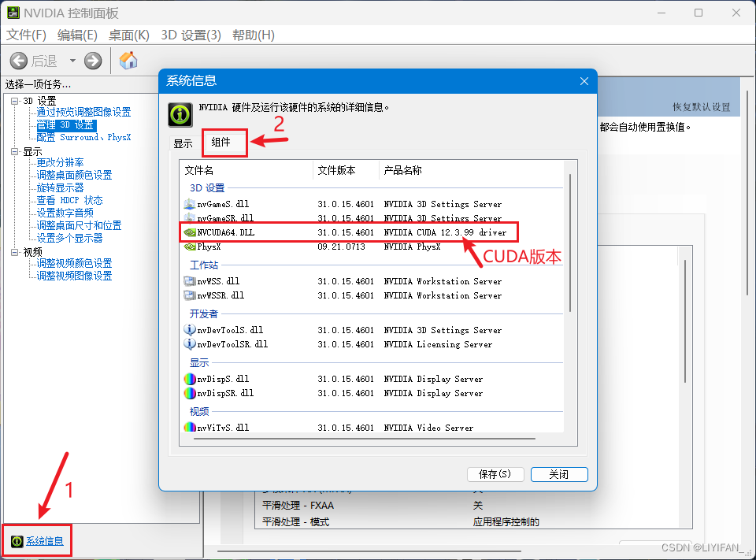Open the 3D 设置(3) menu
756x560 pixels.
191,35
